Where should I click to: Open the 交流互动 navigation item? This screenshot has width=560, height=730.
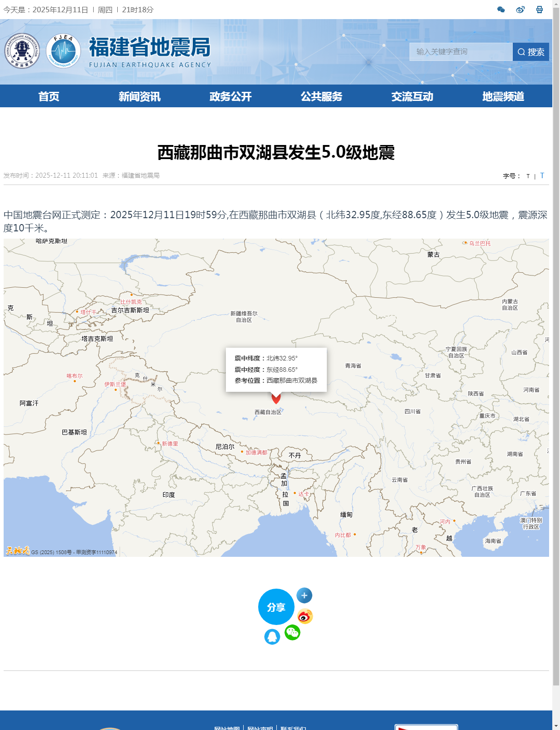click(412, 96)
